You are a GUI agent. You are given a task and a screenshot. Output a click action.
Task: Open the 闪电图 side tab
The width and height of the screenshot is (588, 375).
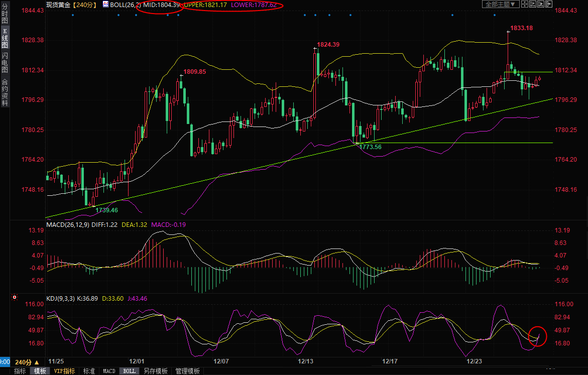click(x=5, y=63)
